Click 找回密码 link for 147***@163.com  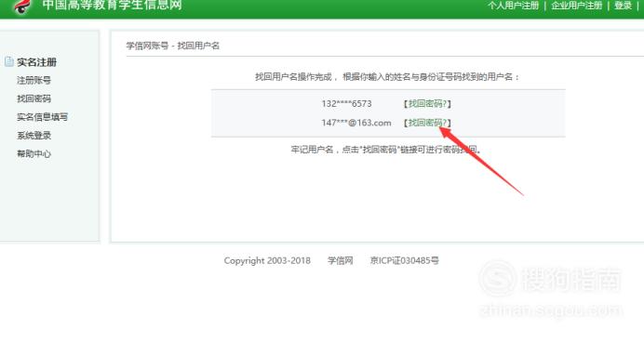tap(427, 123)
